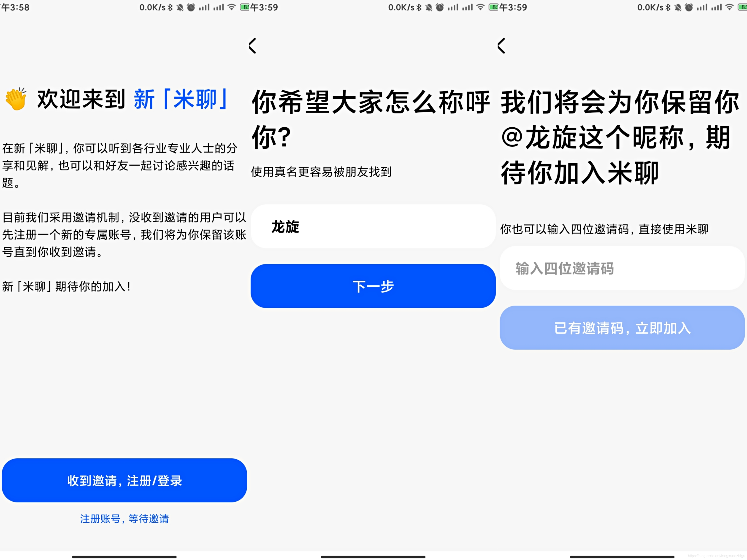The height and width of the screenshot is (560, 747).
Task: Click the 下一步 button
Action: pyautogui.click(x=373, y=286)
